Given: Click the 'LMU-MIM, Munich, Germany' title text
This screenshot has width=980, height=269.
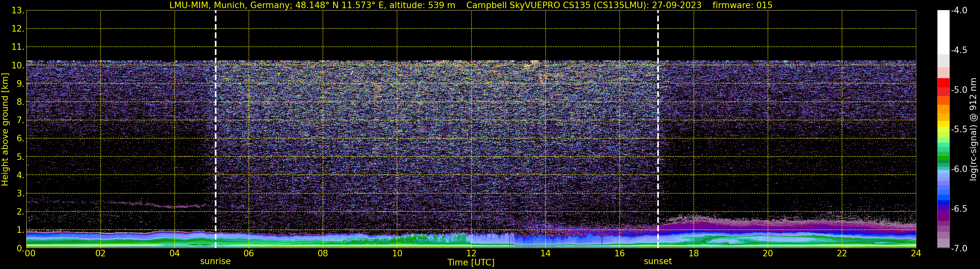Looking at the screenshot, I should coord(230,5).
